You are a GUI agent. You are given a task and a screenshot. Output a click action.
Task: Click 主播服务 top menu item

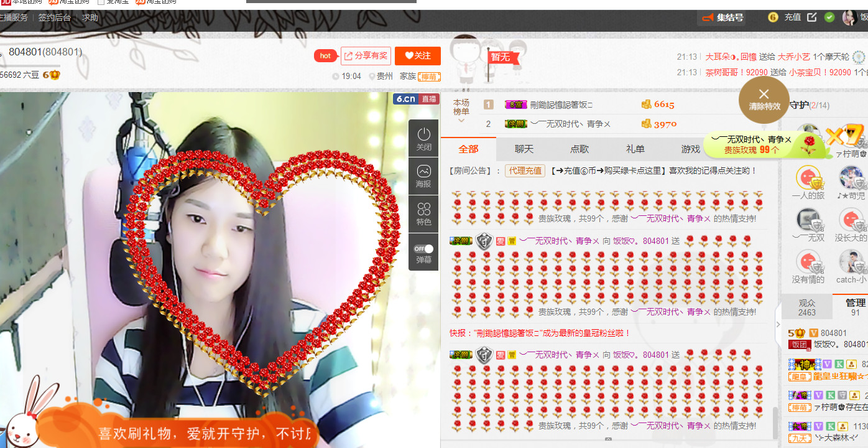pyautogui.click(x=14, y=17)
